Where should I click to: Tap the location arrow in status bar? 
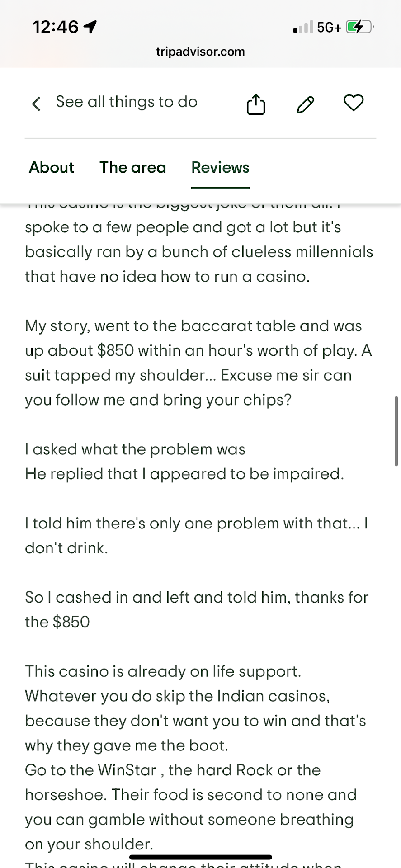(x=90, y=27)
